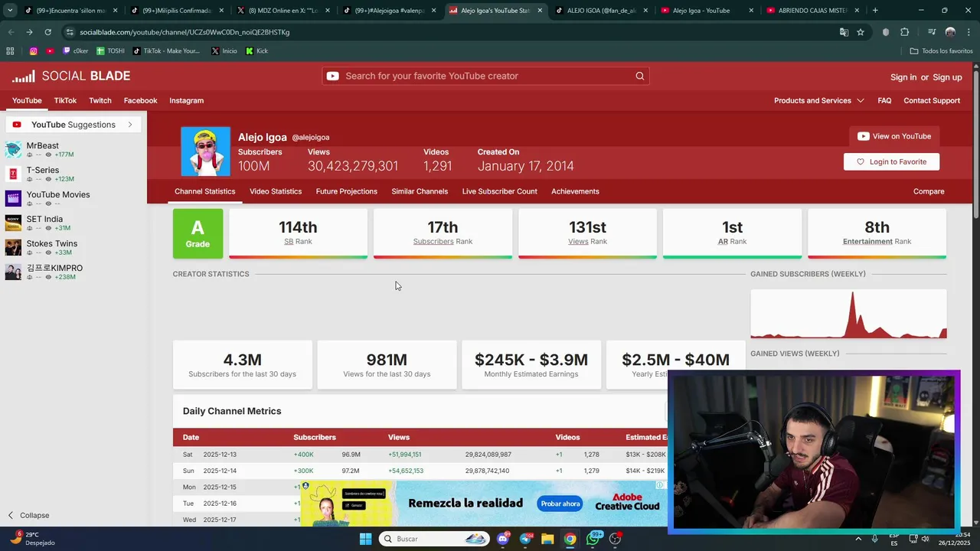The image size is (980, 551).
Task: Click the YouTube icon in the search box
Action: coord(332,76)
